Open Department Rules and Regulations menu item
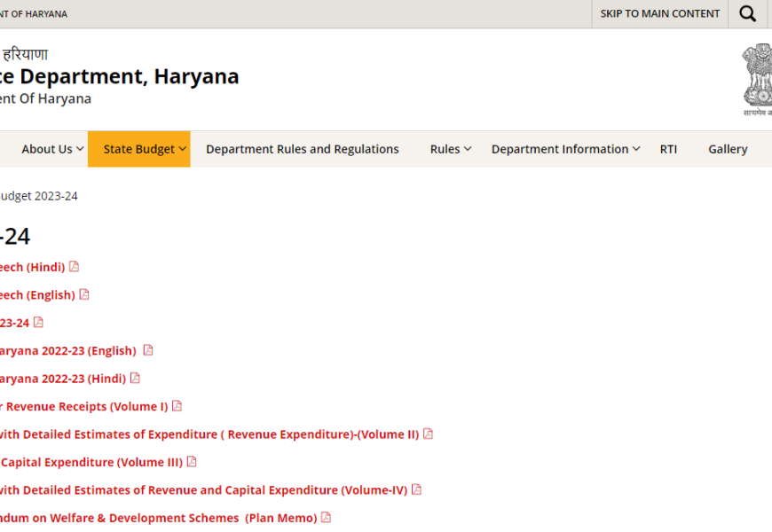772x532 pixels. (x=303, y=149)
